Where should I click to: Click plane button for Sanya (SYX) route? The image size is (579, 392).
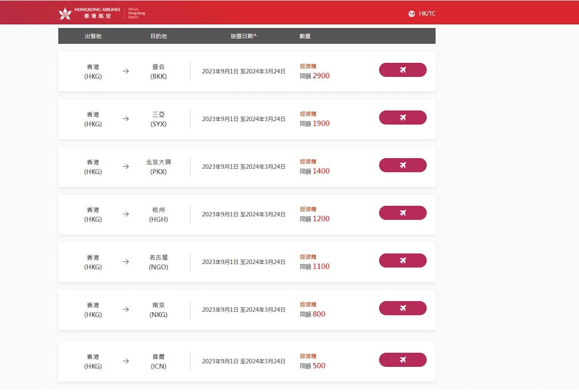click(403, 118)
